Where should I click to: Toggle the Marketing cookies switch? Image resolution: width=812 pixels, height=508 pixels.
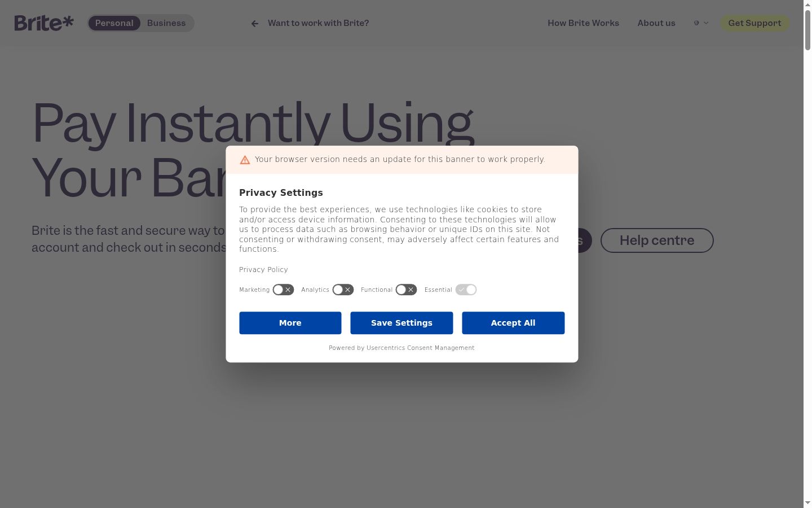click(283, 290)
